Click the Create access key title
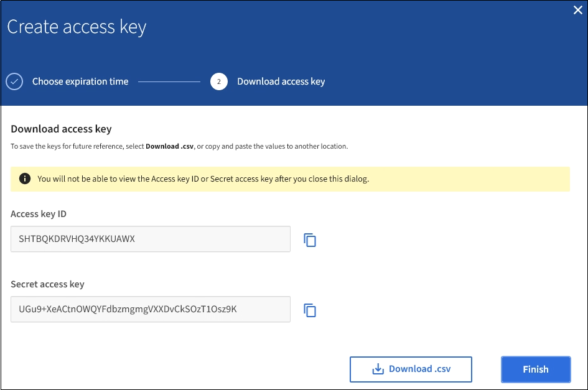Viewport: 588px width, 390px height. tap(77, 27)
